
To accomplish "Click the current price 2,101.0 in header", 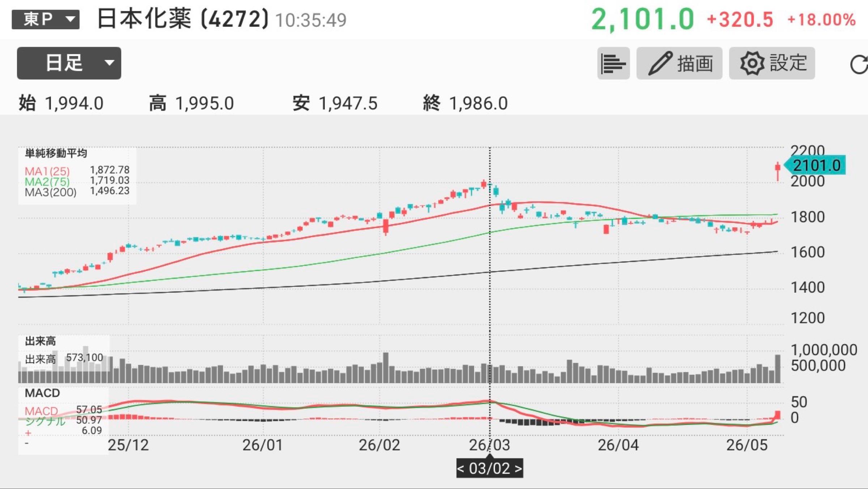I will click(x=643, y=19).
